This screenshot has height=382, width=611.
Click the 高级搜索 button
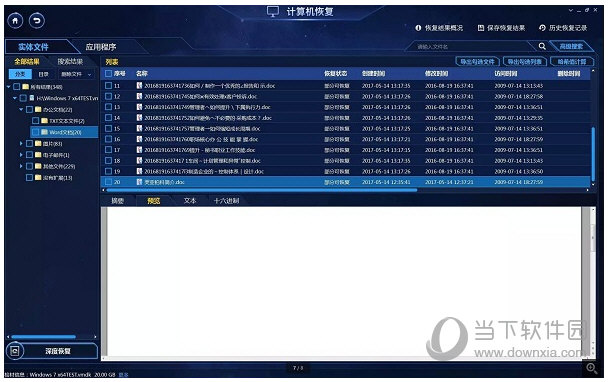571,46
